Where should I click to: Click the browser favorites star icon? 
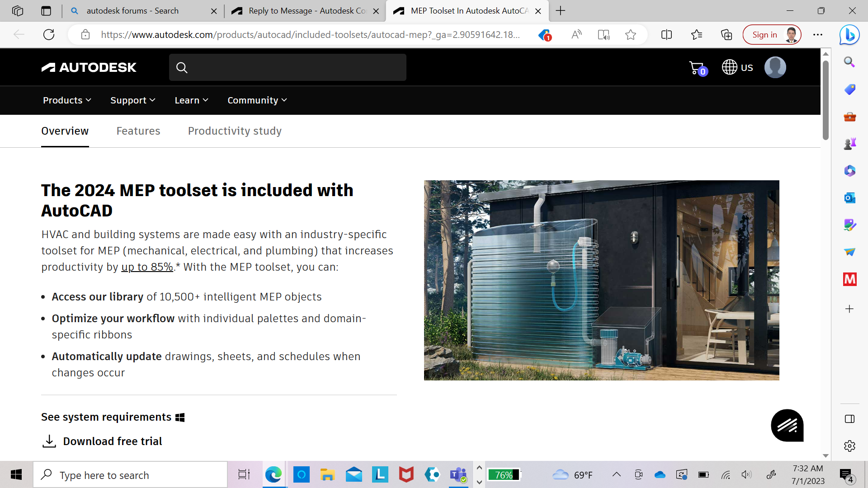(x=630, y=34)
